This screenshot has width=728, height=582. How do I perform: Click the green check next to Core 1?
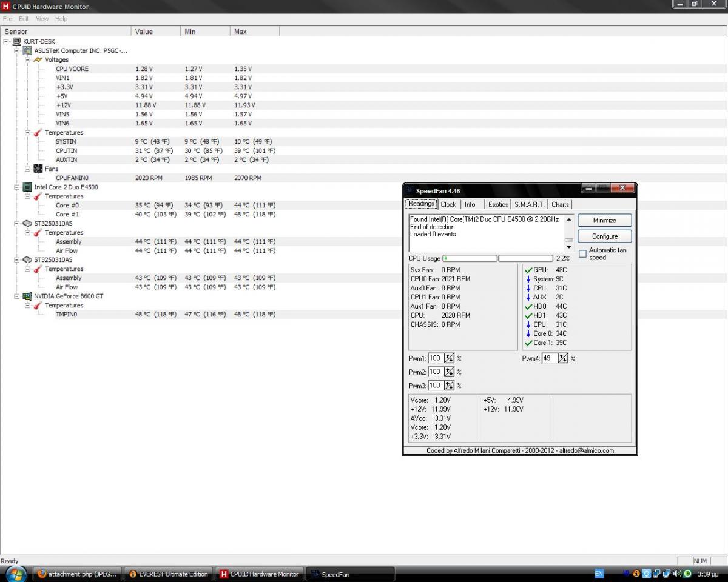click(x=528, y=343)
